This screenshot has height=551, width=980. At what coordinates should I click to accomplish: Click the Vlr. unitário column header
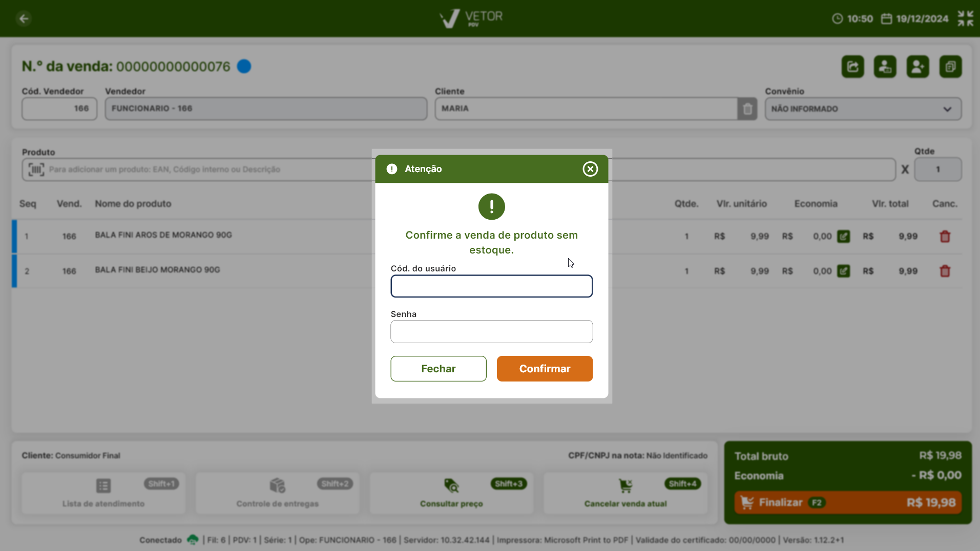(x=741, y=204)
